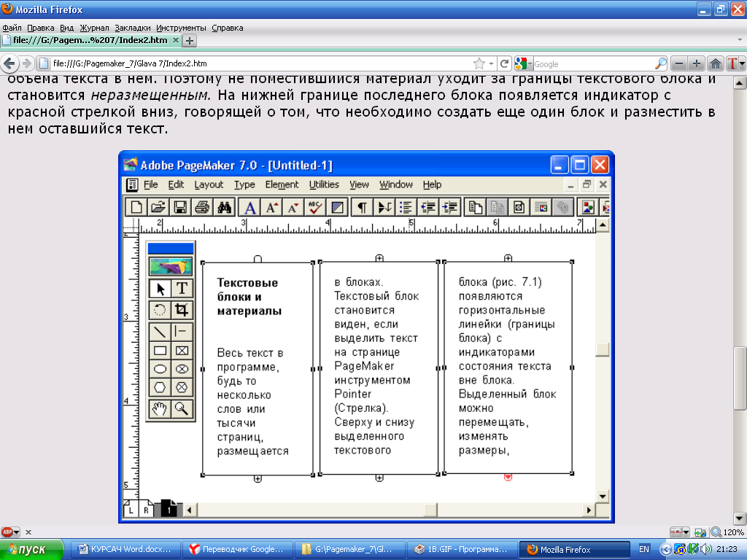Click the Print icon in PageMaker toolbar
This screenshot has height=560, width=747.
202,207
